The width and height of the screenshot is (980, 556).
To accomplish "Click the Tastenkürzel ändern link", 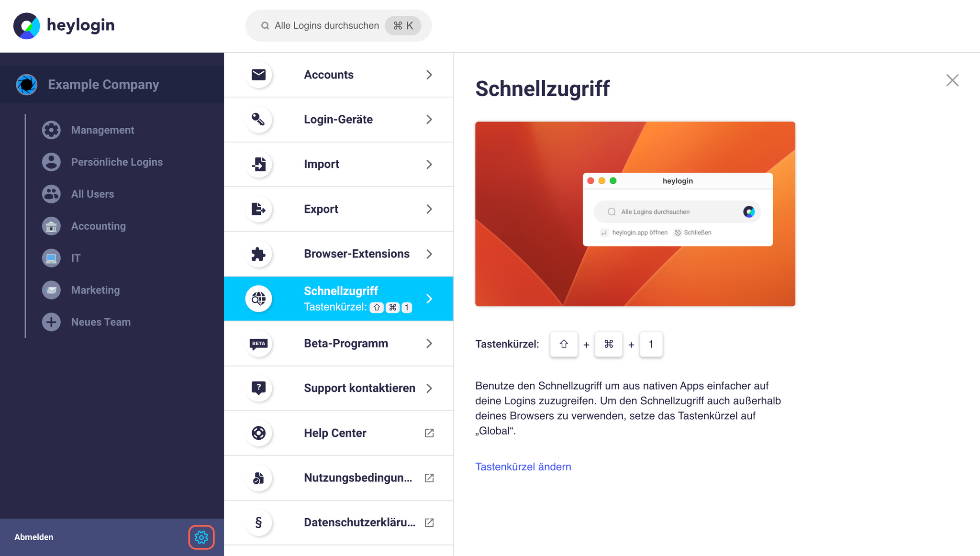I will pyautogui.click(x=523, y=467).
